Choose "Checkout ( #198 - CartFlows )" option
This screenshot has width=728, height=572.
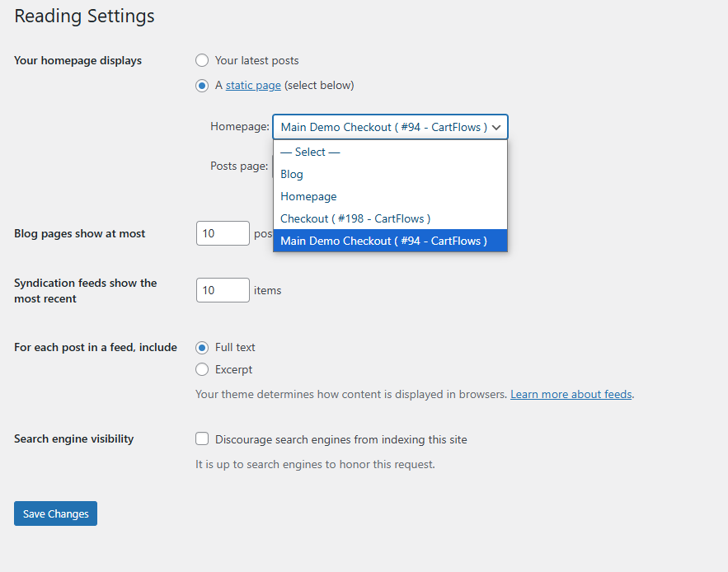point(355,218)
